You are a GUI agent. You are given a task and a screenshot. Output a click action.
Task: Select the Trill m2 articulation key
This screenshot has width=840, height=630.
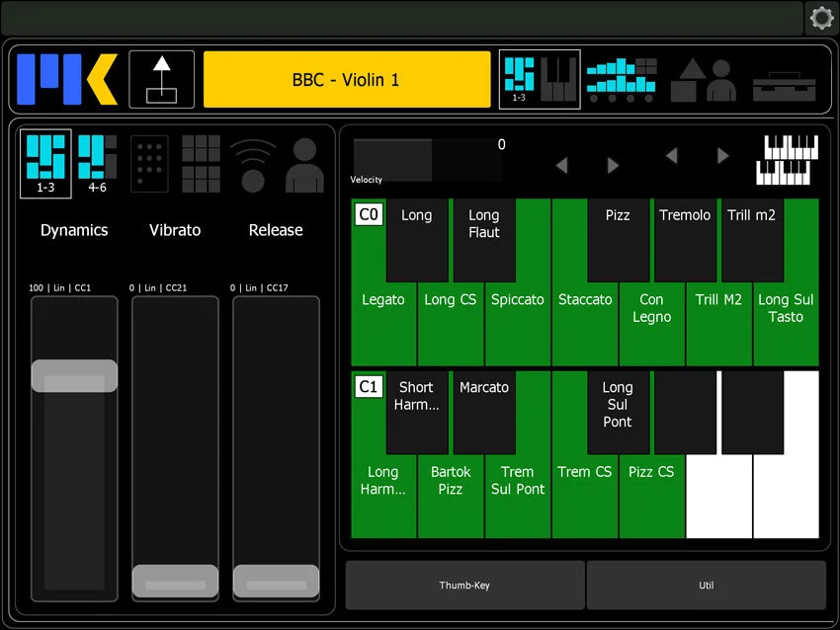pos(752,240)
